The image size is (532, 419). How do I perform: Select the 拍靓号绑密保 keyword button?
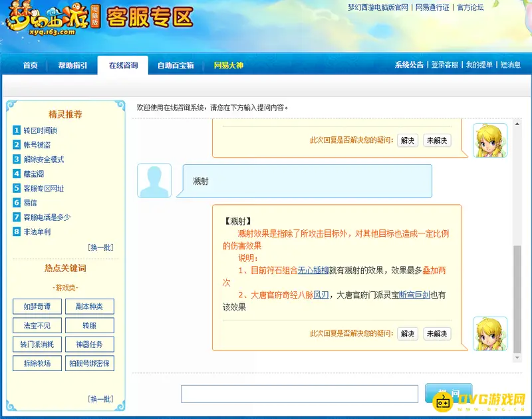coord(90,363)
